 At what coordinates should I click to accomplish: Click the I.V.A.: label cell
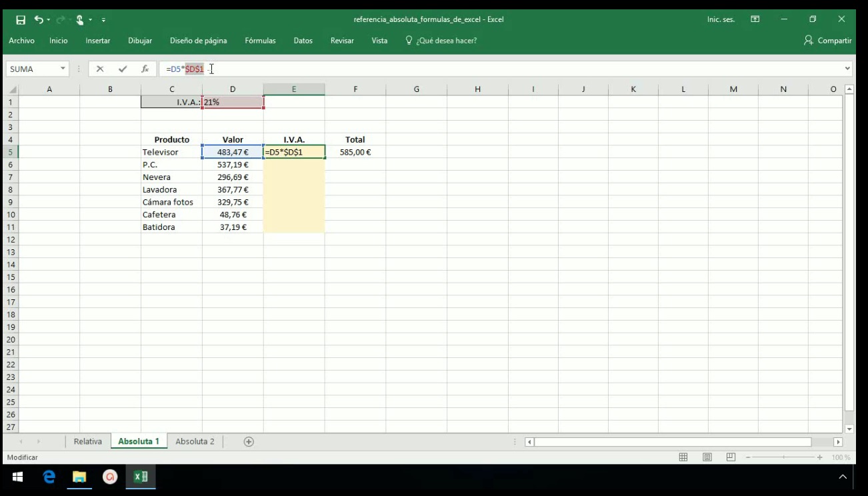[171, 102]
